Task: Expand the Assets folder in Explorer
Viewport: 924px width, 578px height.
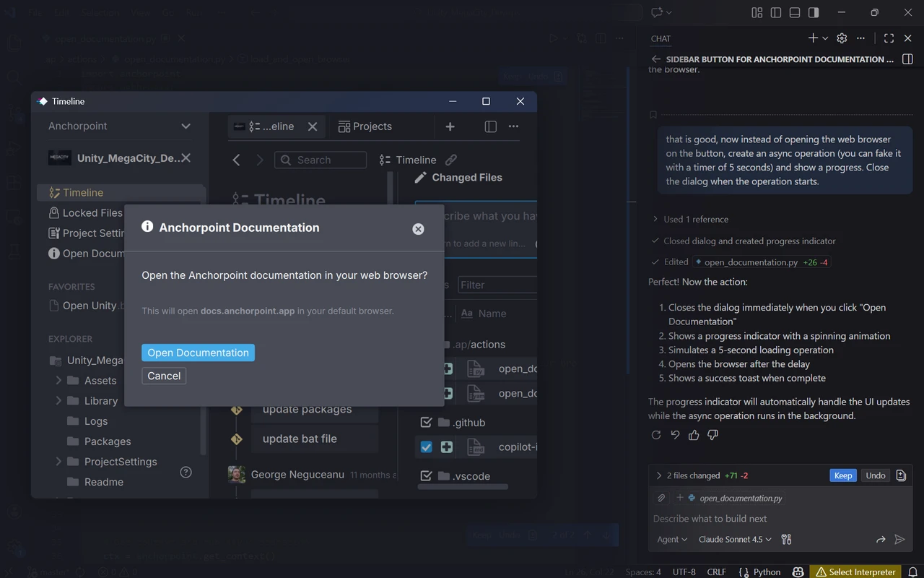Action: pos(58,380)
